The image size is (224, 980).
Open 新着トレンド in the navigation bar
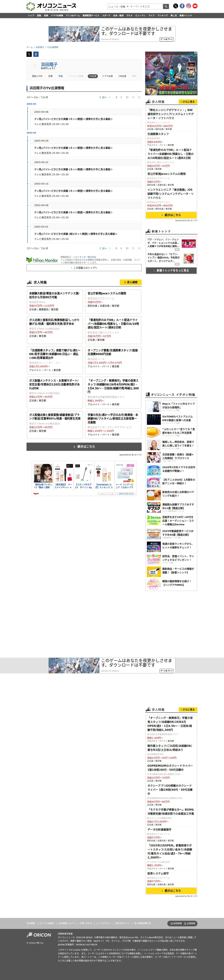pyautogui.click(x=186, y=16)
